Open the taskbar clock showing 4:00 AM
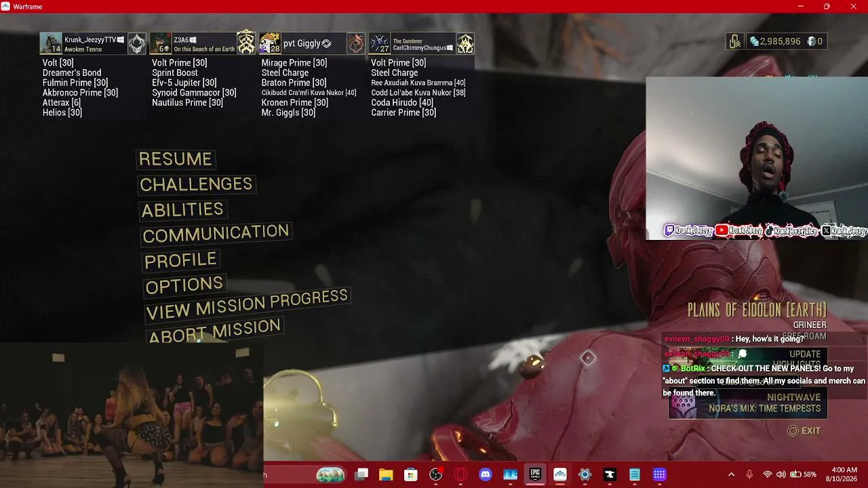Image resolution: width=868 pixels, height=488 pixels. point(841,474)
